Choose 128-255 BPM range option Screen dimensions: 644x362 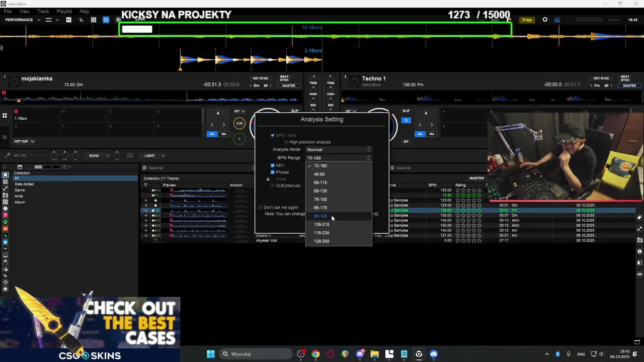coord(339,241)
